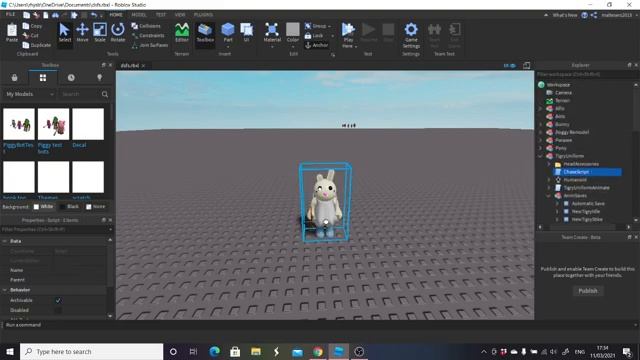Click the Anchor button
Screen dimensions: 640x360
pyautogui.click(x=316, y=45)
